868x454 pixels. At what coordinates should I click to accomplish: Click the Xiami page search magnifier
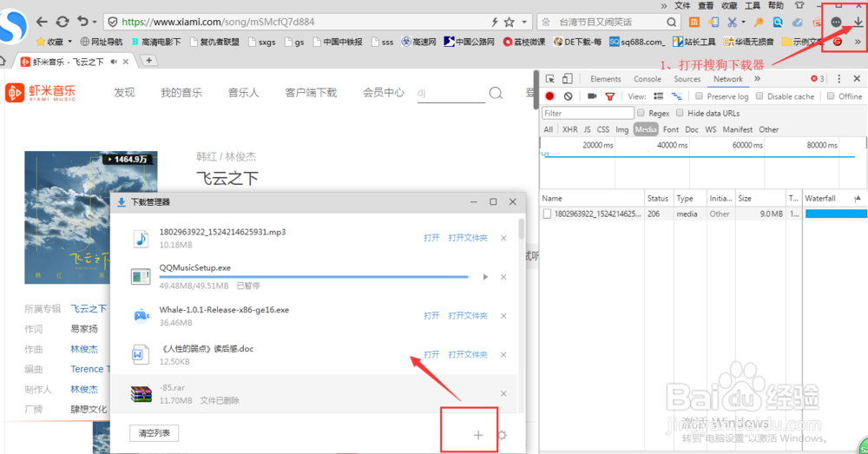496,93
